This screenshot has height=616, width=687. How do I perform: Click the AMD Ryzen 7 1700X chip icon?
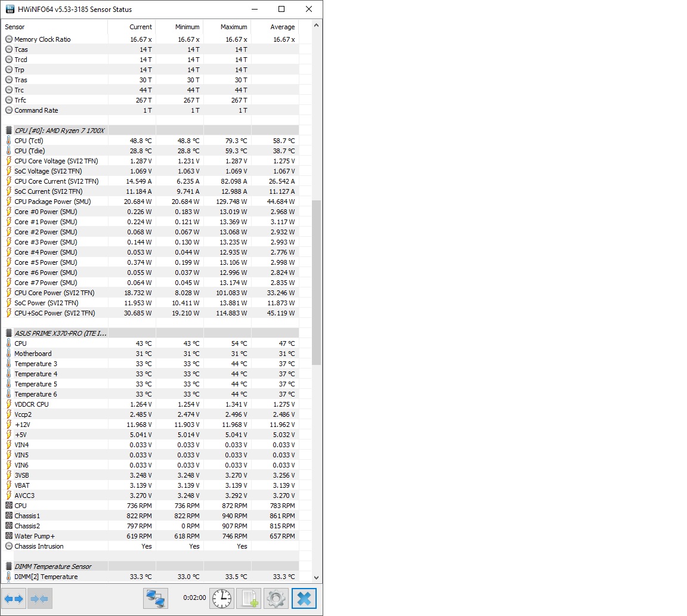pos(9,131)
